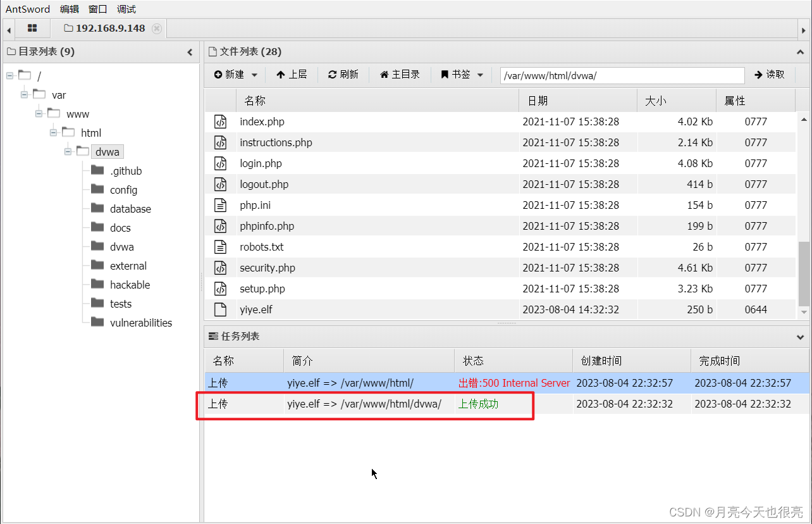This screenshot has width=812, height=524.
Task: Click the yiye.elf file icon
Action: 220,309
